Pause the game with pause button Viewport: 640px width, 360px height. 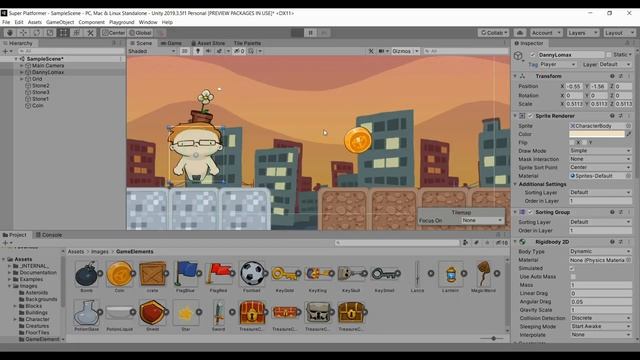(311, 33)
